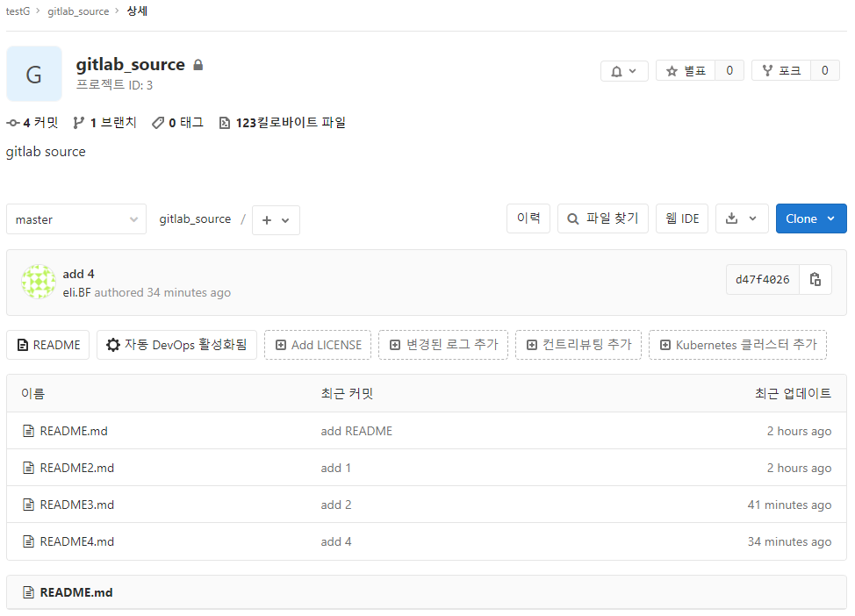The image size is (855, 616).
Task: Copy the commit SHA to clipboard
Action: click(x=815, y=280)
